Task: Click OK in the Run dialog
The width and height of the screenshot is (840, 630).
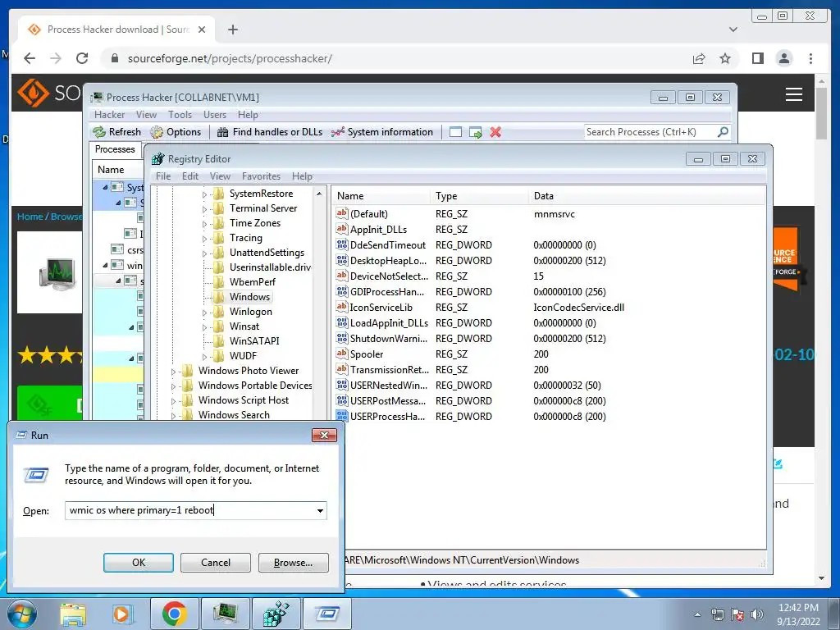Action: [138, 563]
